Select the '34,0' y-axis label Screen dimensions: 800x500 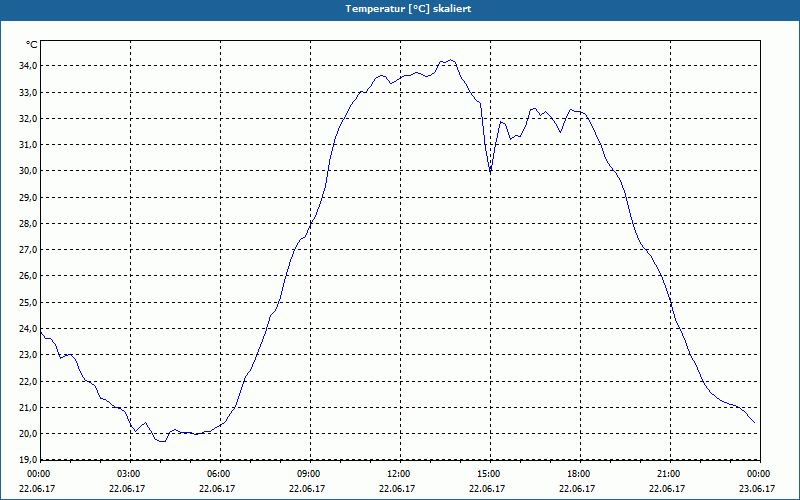pyautogui.click(x=28, y=66)
